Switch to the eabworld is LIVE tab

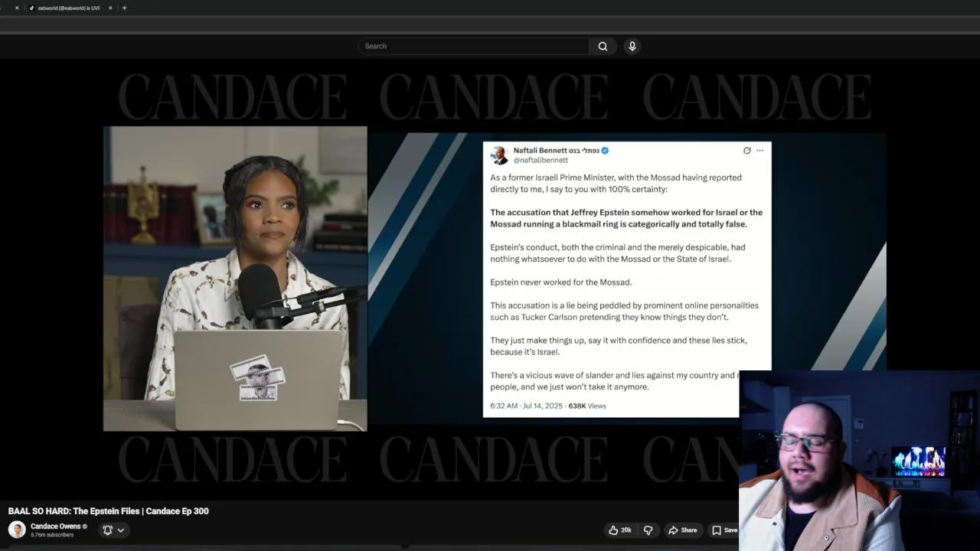pyautogui.click(x=69, y=8)
